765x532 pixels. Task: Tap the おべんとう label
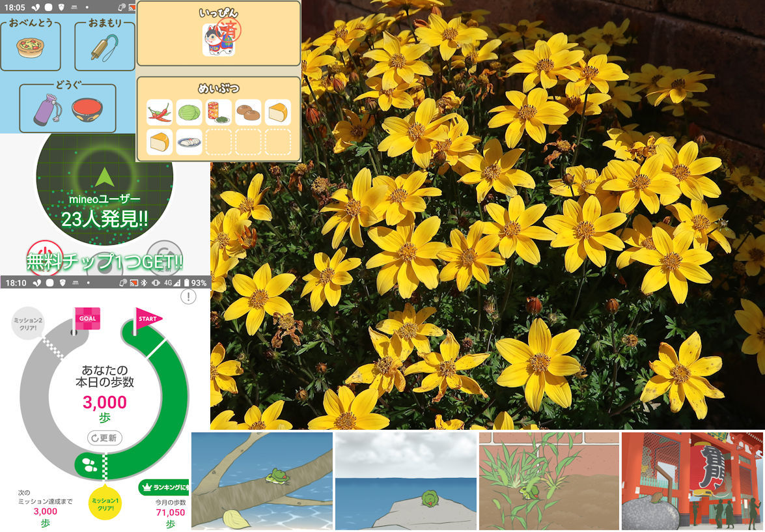(x=30, y=22)
